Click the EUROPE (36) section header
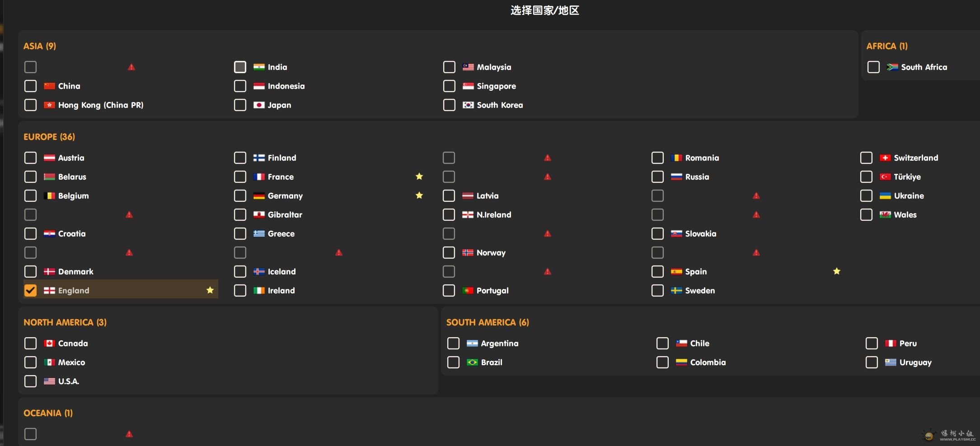Image resolution: width=980 pixels, height=446 pixels. 49,137
